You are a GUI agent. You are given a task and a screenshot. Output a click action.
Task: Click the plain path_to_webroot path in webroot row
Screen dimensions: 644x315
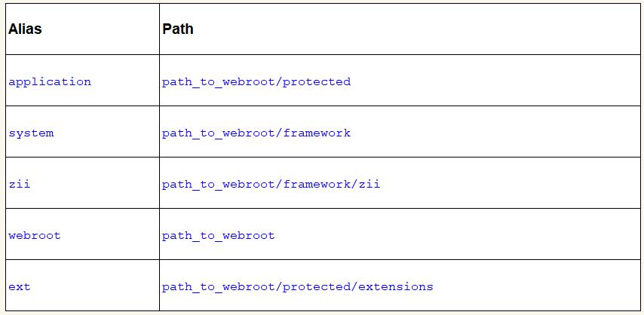point(218,235)
